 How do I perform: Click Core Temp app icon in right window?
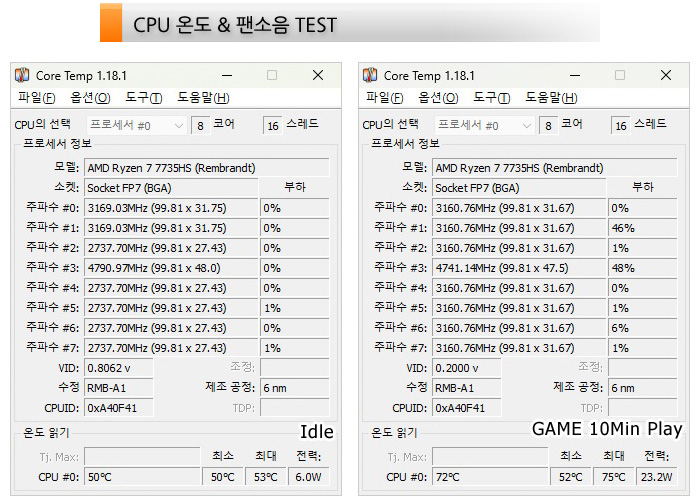370,75
